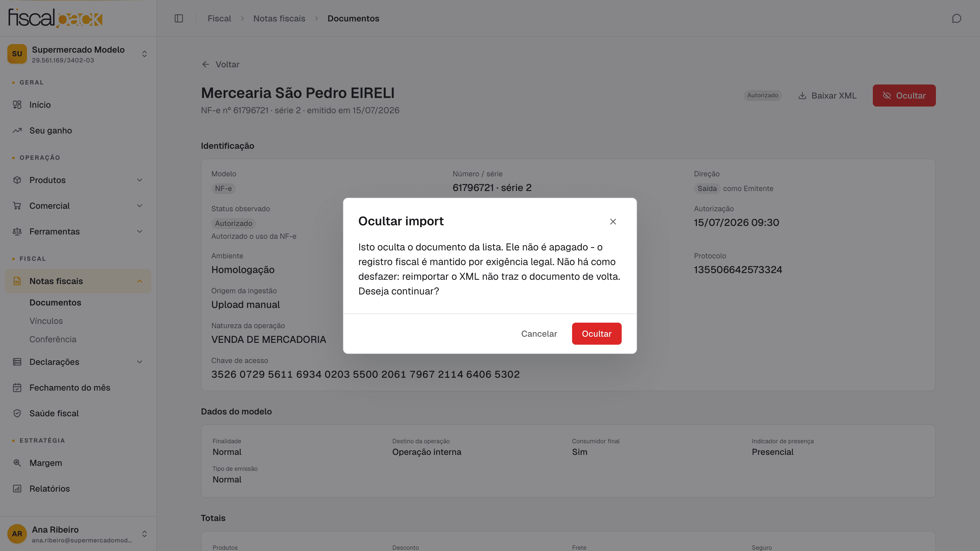
Task: Open the Conferência submenu item
Action: (x=53, y=339)
